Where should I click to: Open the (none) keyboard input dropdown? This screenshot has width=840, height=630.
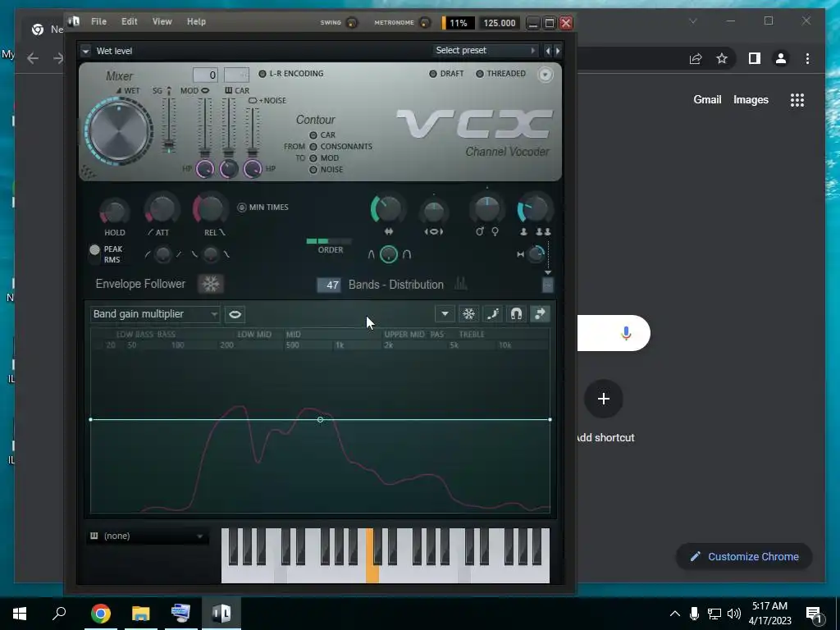[148, 536]
